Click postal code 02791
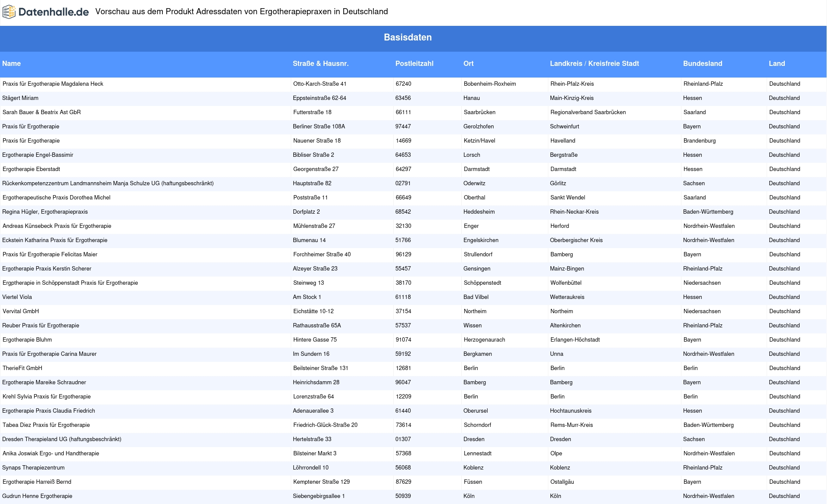 (x=403, y=184)
